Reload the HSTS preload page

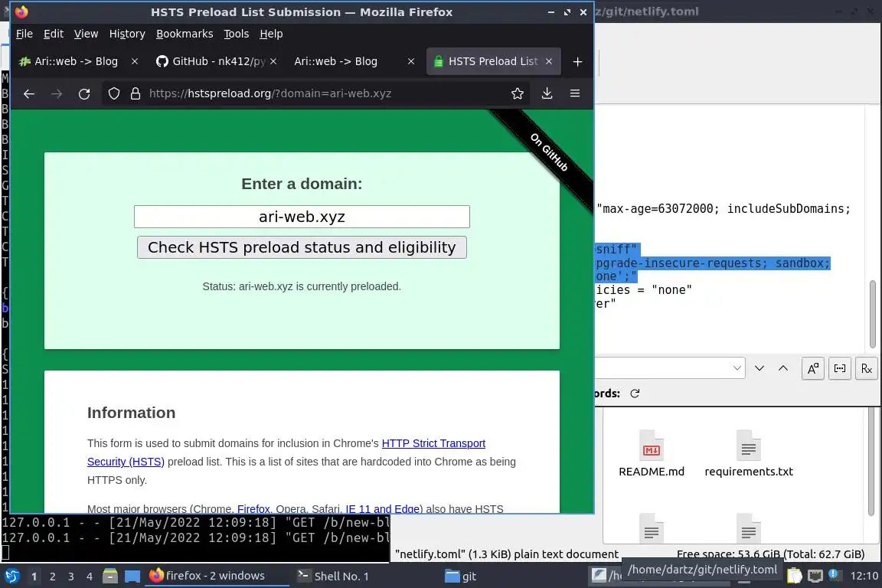[x=84, y=94]
